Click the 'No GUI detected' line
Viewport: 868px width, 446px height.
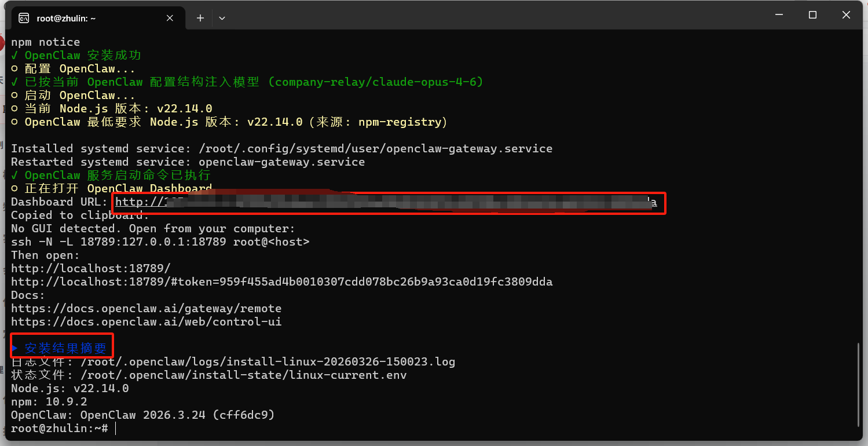(x=153, y=229)
